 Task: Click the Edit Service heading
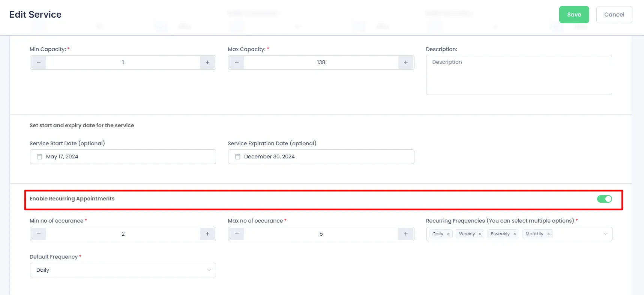[x=35, y=15]
